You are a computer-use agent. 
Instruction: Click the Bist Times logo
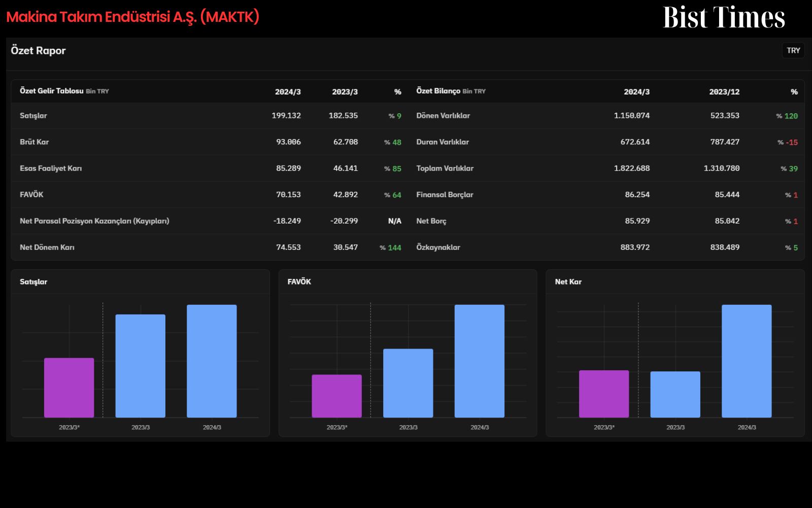(724, 17)
